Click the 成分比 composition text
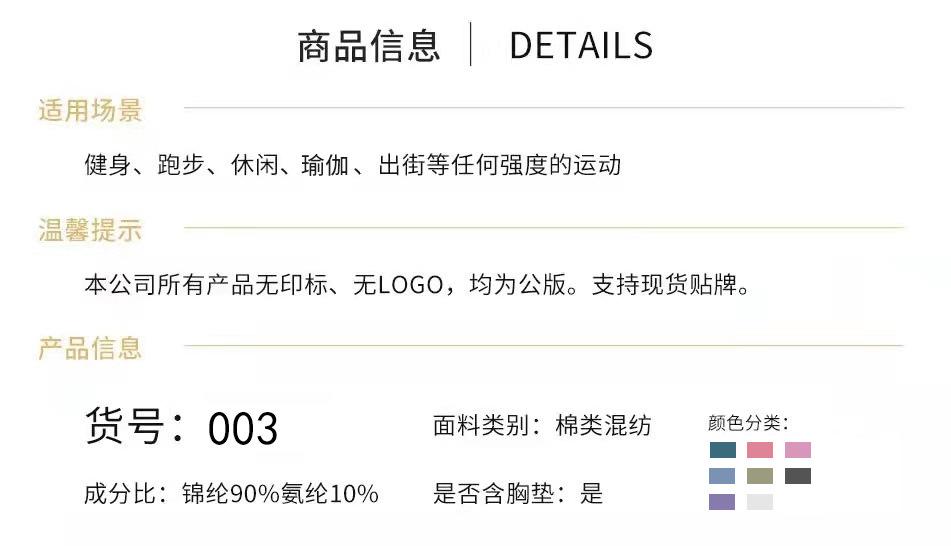 (x=231, y=493)
